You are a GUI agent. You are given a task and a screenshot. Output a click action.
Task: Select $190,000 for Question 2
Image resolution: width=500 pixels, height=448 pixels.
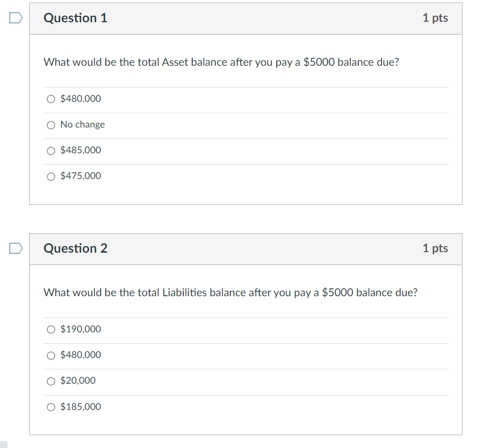click(51, 329)
